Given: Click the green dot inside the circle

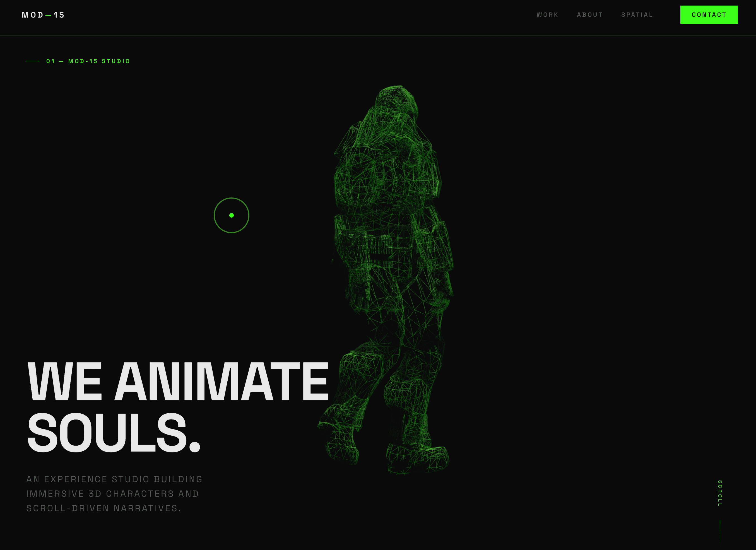Looking at the screenshot, I should tap(231, 215).
